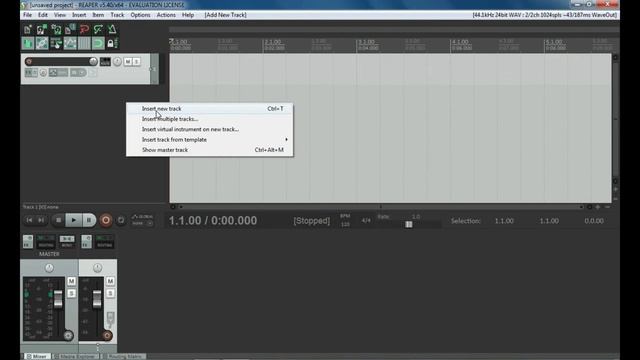Open track 1 routing button in track panel

click(x=105, y=62)
